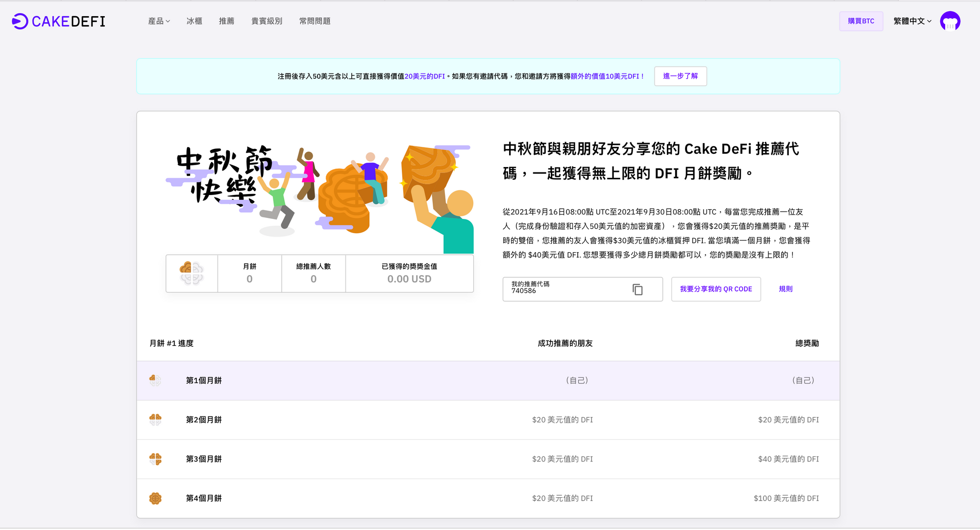Go to the 冰櫃 menu item

(194, 21)
